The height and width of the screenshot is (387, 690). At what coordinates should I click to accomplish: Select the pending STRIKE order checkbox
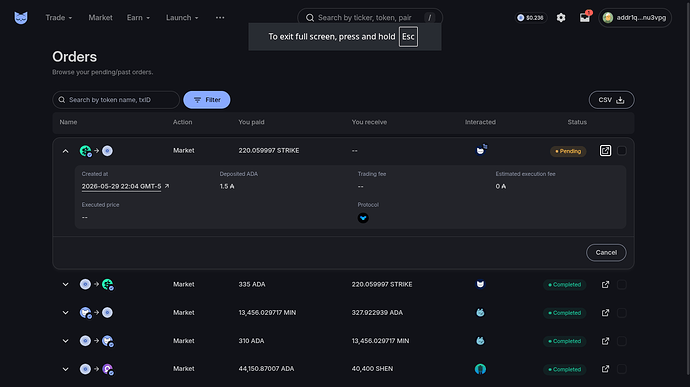point(622,151)
